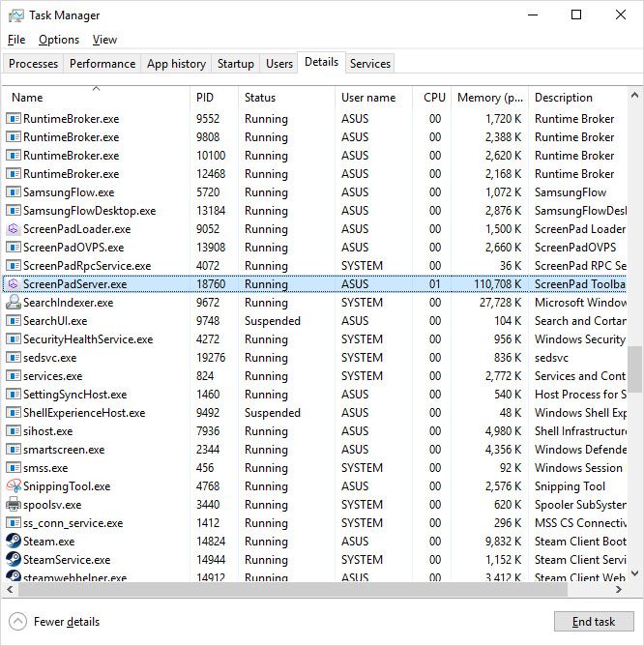Click the horizontal scrollbar thumb
This screenshot has width=644, height=646.
pos(293,590)
